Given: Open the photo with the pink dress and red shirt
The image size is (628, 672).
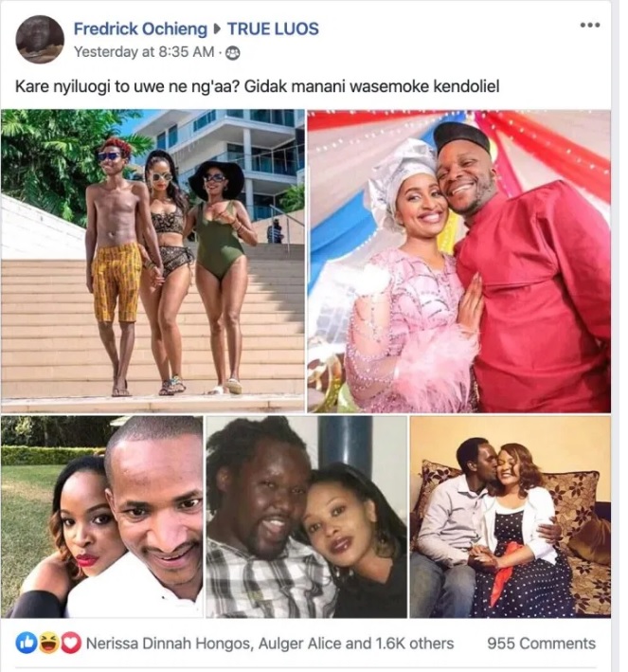Looking at the screenshot, I should pyautogui.click(x=458, y=260).
